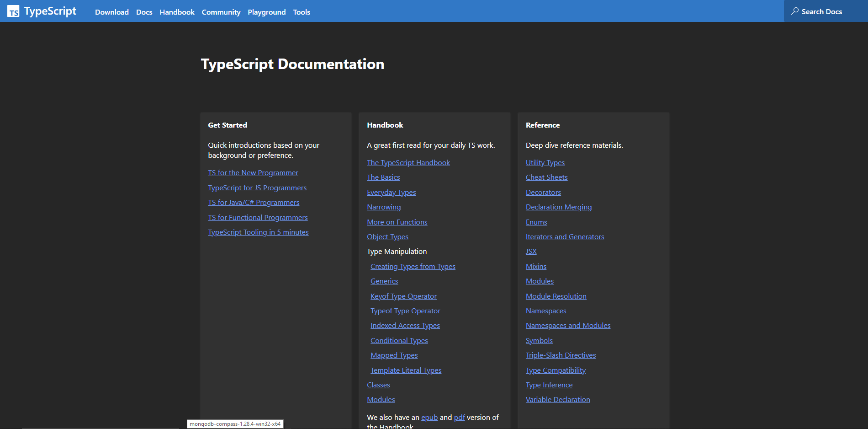Open the Community navigation item
This screenshot has width=868, height=429.
click(x=221, y=12)
